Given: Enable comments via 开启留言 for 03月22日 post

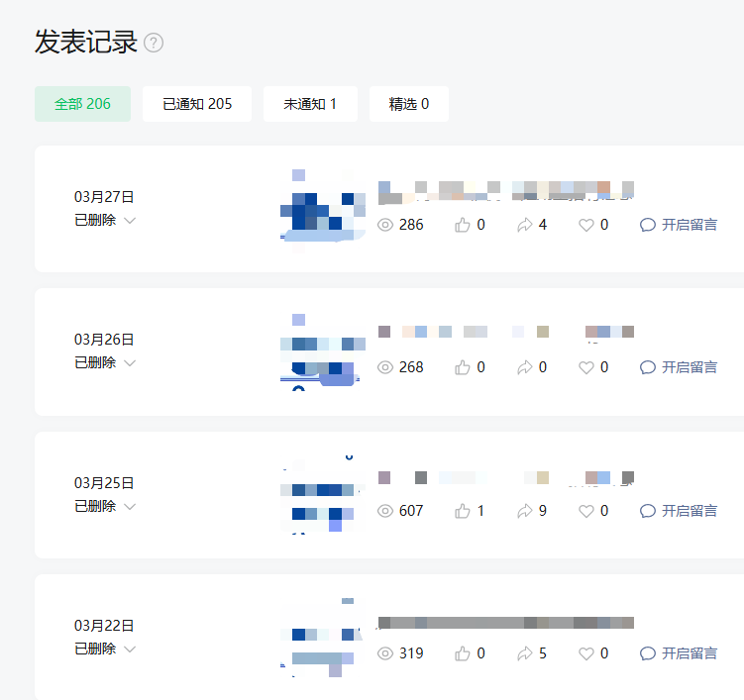Looking at the screenshot, I should pyautogui.click(x=679, y=653).
